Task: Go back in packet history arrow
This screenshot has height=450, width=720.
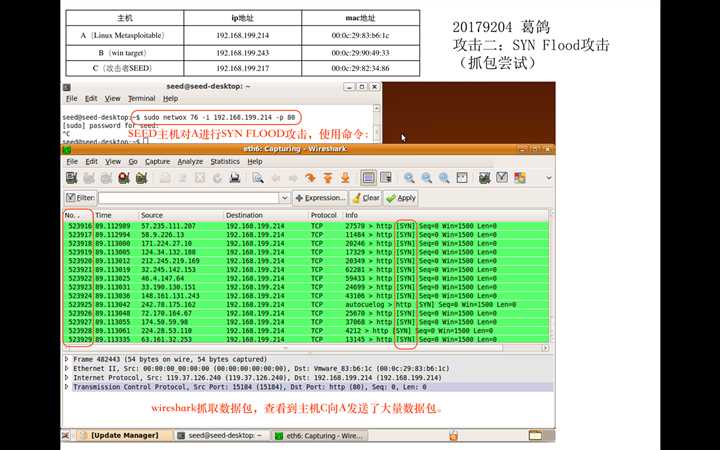Action: 276,178
